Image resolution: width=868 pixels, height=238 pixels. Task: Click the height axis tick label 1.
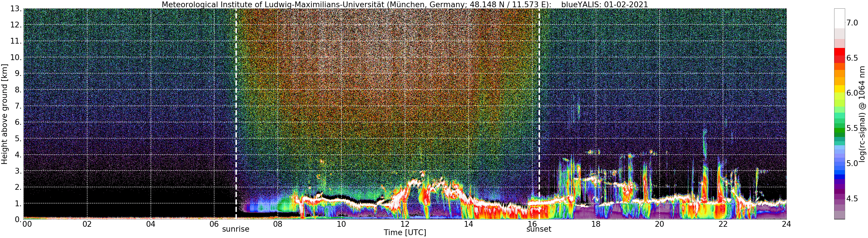(18, 203)
